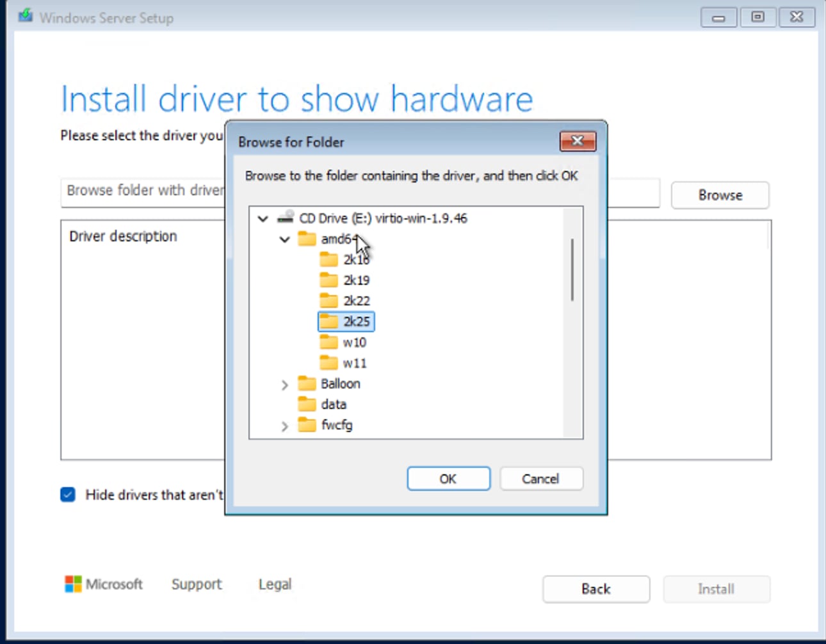Viewport: 826px width, 644px height.
Task: Select the 2k19 folder name
Action: click(357, 280)
